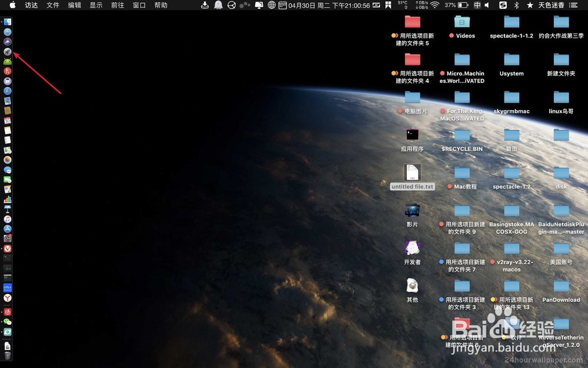The width and height of the screenshot is (588, 368).
Task: Open Yandex browser in the Dock
Action: pos(8,298)
